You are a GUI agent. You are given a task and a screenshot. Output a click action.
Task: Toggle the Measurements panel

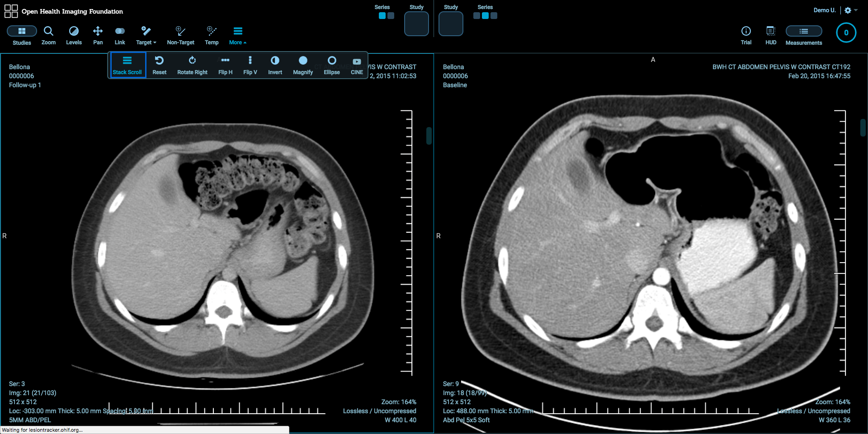point(803,35)
